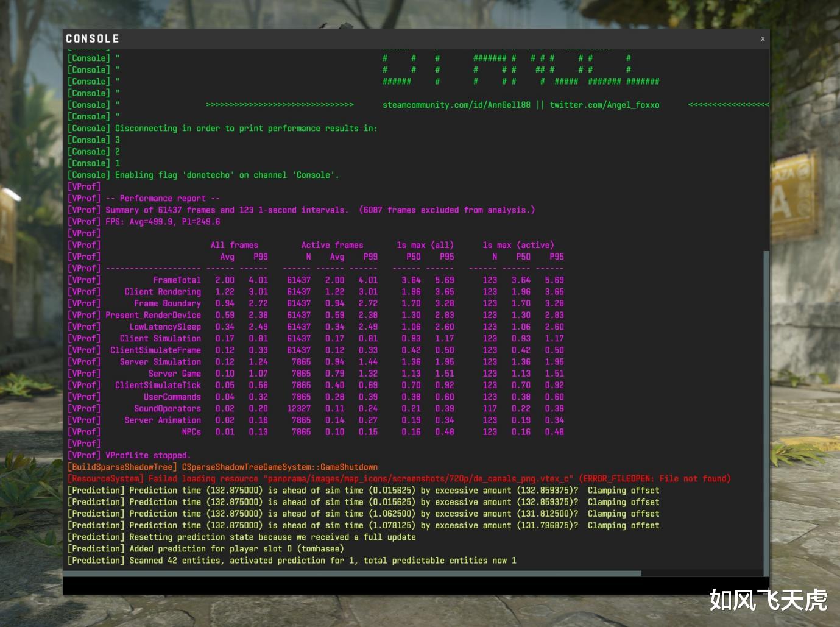Click the 'Summary of 61437 frames' line
The width and height of the screenshot is (840, 627).
point(302,210)
